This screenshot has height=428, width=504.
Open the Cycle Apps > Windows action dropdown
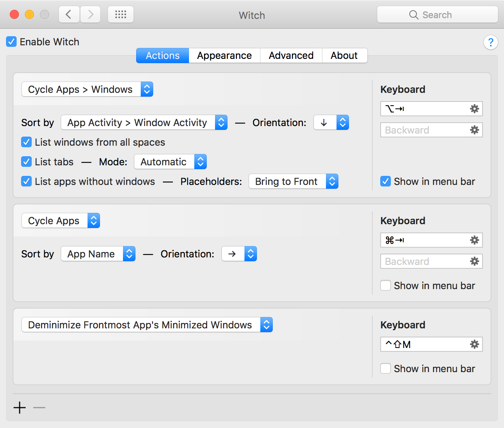[x=87, y=89]
